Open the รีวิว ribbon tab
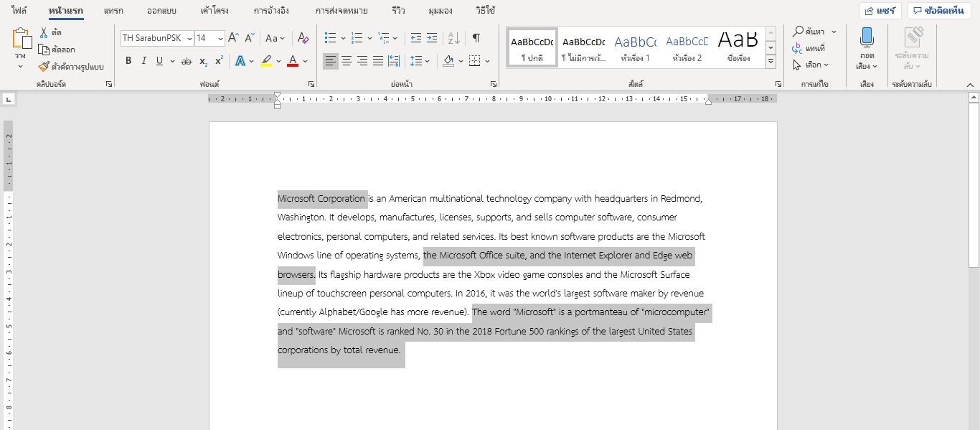The width and height of the screenshot is (980, 430). (399, 11)
